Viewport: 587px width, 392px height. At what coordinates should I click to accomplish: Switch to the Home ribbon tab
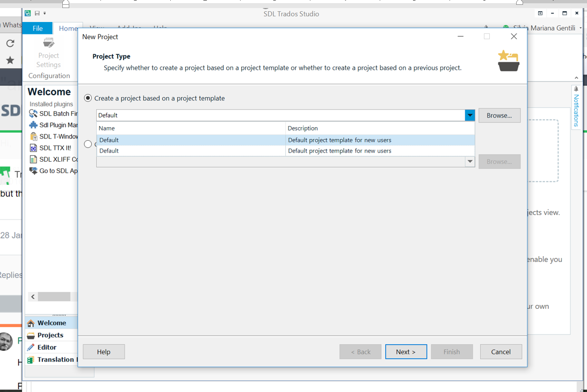(68, 28)
